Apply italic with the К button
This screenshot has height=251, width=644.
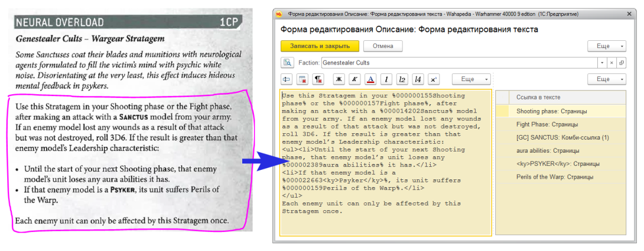tap(354, 79)
